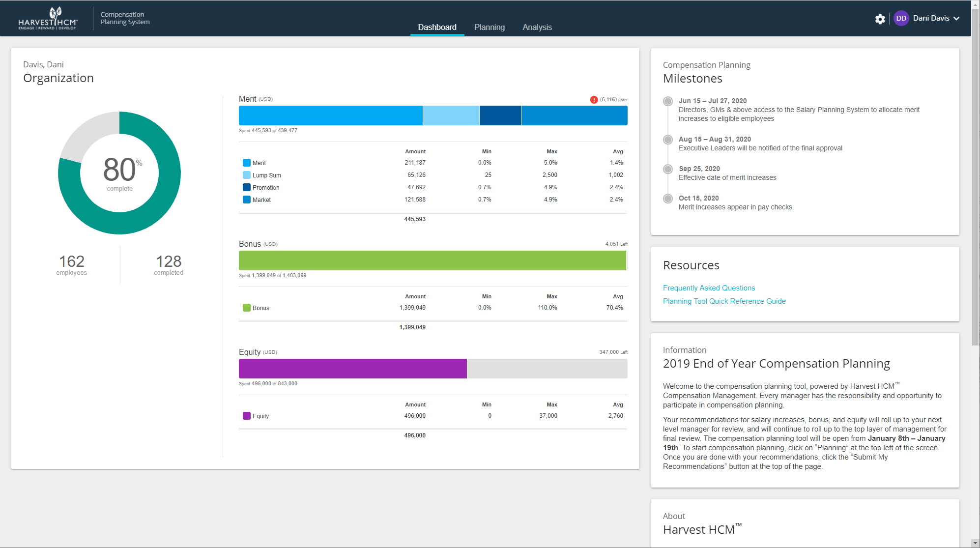Click the green Bonus spending bar
The image size is (980, 548).
tap(432, 260)
